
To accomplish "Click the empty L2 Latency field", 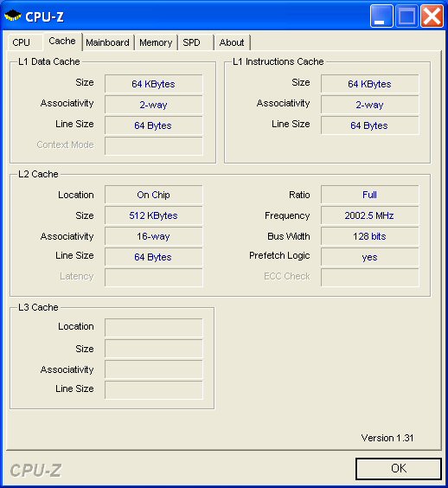I will (153, 278).
